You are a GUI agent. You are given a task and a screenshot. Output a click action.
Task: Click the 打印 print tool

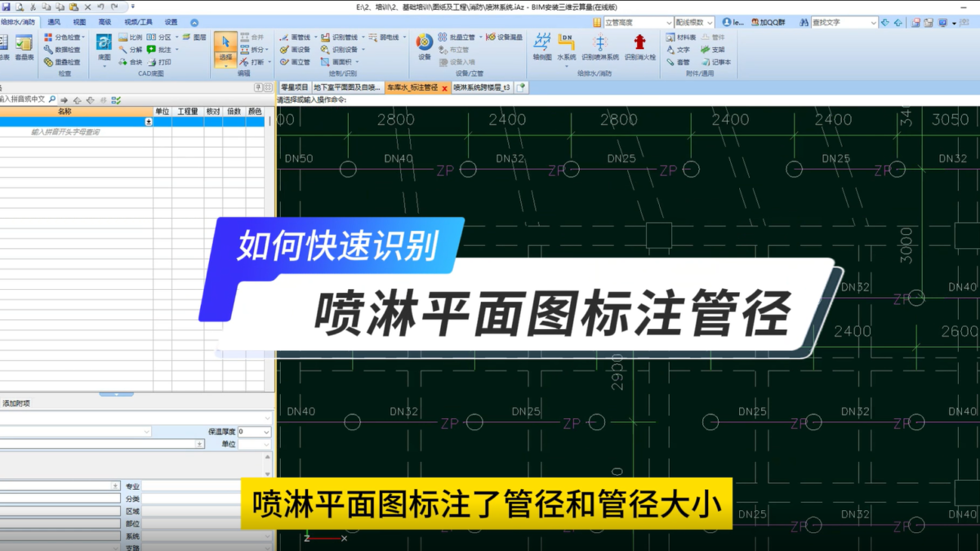coord(159,62)
